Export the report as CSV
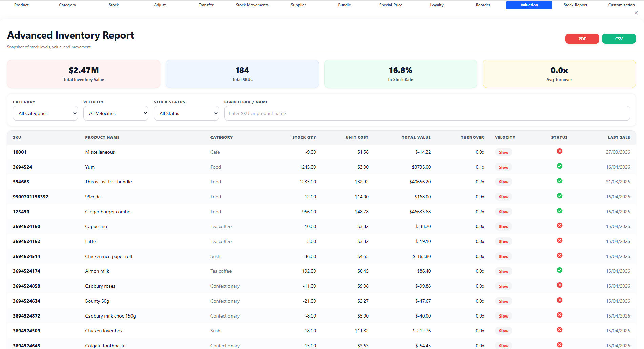Image resolution: width=644 pixels, height=349 pixels. [619, 39]
